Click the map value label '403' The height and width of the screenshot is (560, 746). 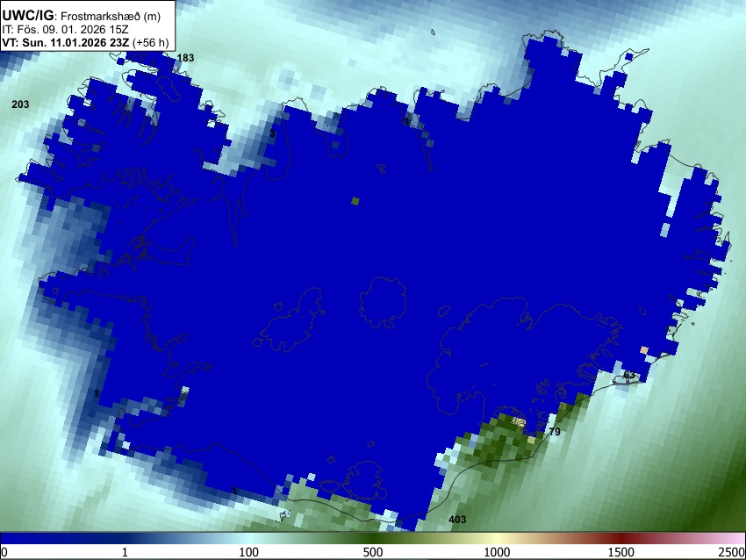[457, 520]
